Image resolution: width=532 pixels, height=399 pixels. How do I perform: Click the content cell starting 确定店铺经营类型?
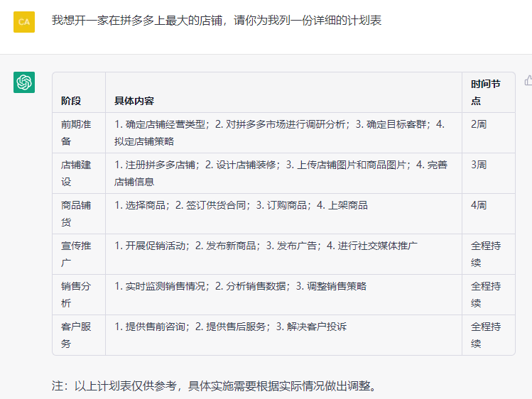pyautogui.click(x=283, y=133)
